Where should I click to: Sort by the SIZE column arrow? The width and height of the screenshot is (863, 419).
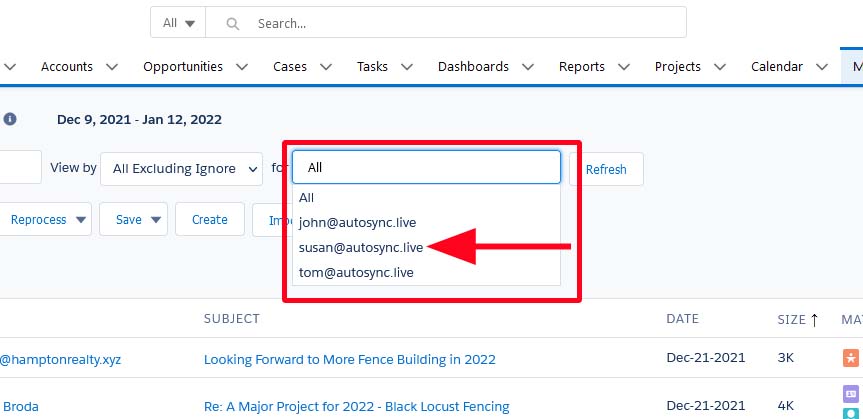814,319
